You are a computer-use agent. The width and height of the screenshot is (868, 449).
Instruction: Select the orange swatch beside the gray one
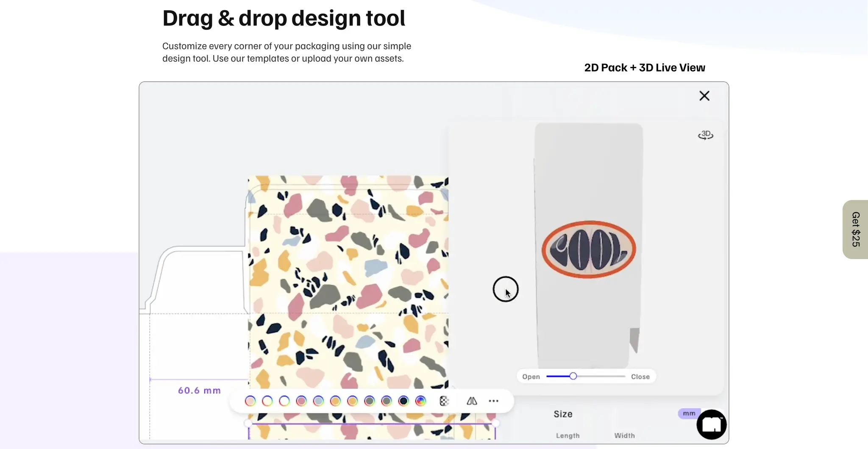352,401
